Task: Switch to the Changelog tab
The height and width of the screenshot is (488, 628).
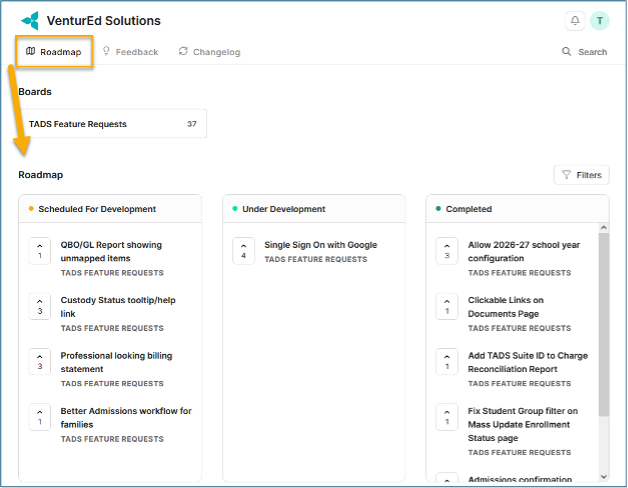Action: (209, 52)
